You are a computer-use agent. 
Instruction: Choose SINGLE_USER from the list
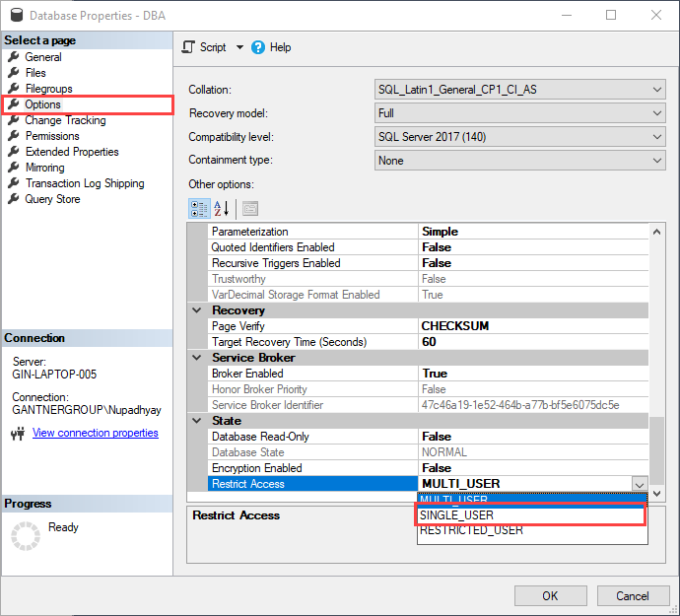[532, 515]
